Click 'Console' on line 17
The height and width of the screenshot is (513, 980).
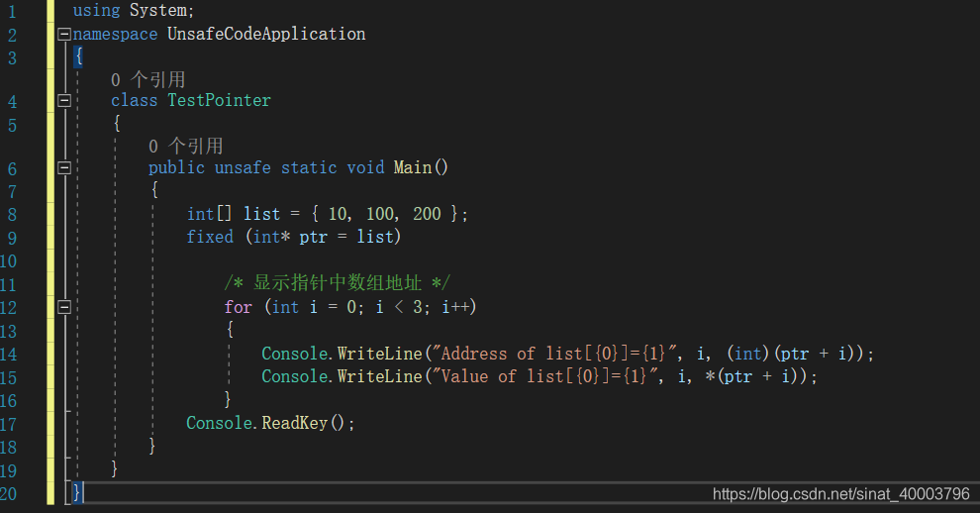pyautogui.click(x=220, y=423)
